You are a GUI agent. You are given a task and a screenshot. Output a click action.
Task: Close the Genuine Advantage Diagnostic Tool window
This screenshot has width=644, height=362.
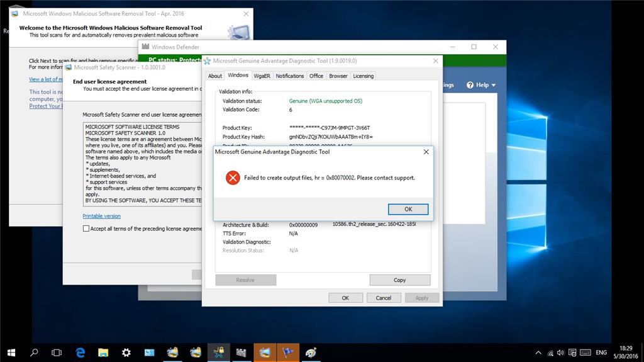pyautogui.click(x=435, y=61)
